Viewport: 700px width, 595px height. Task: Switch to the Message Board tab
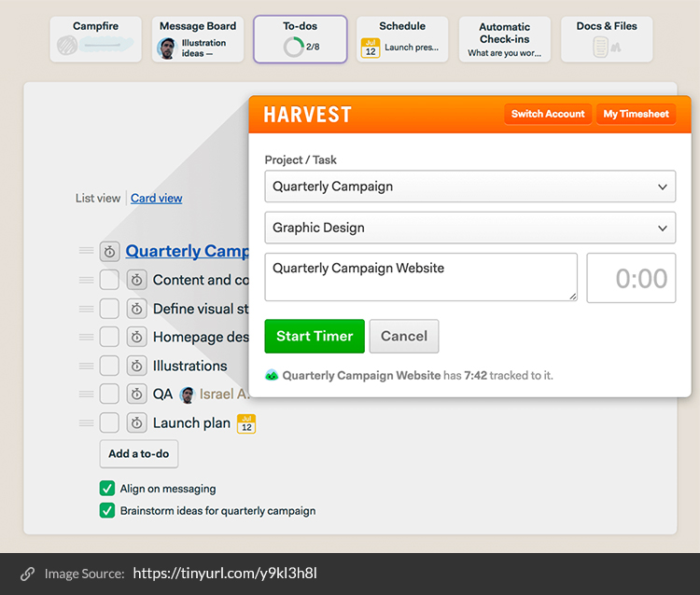coord(198,39)
